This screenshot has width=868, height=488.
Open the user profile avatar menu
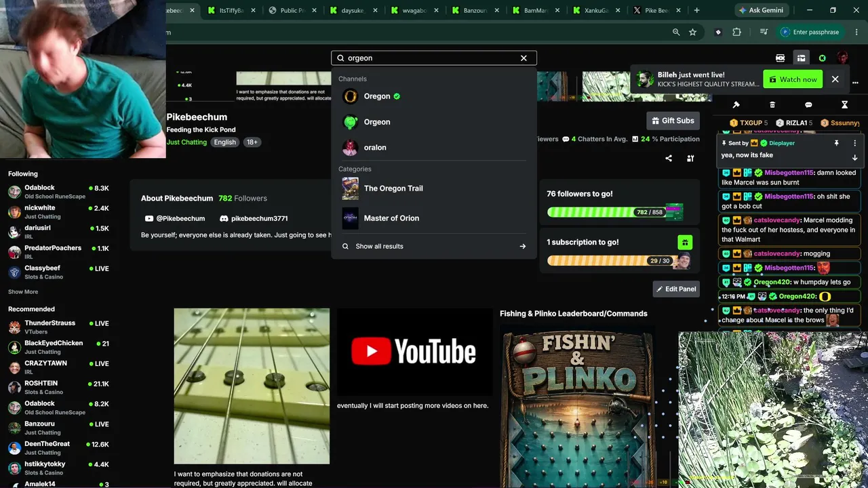tap(842, 58)
